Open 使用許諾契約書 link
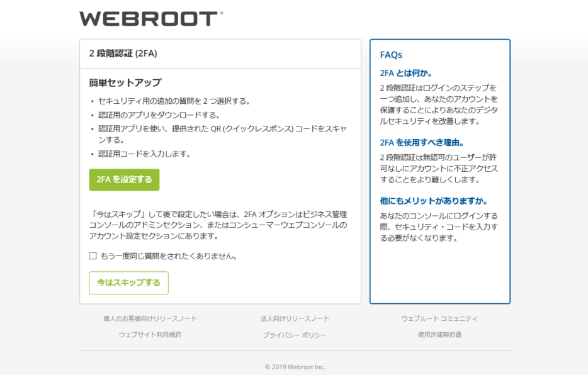 click(439, 335)
